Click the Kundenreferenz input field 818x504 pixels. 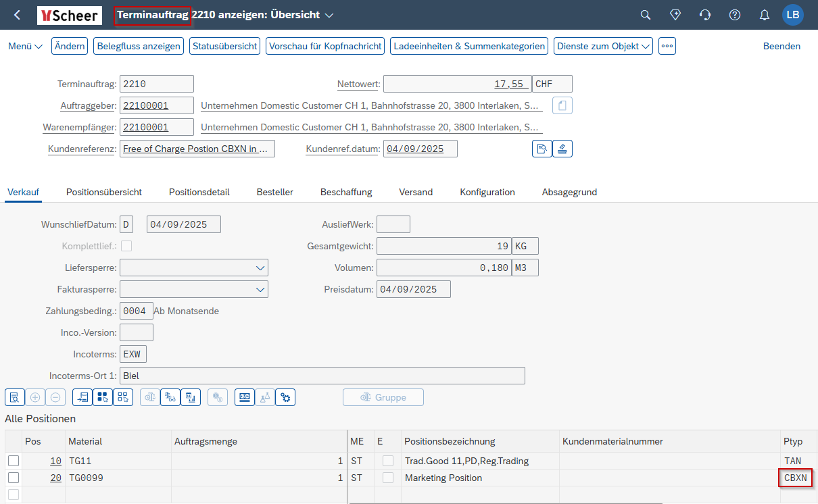pyautogui.click(x=197, y=149)
